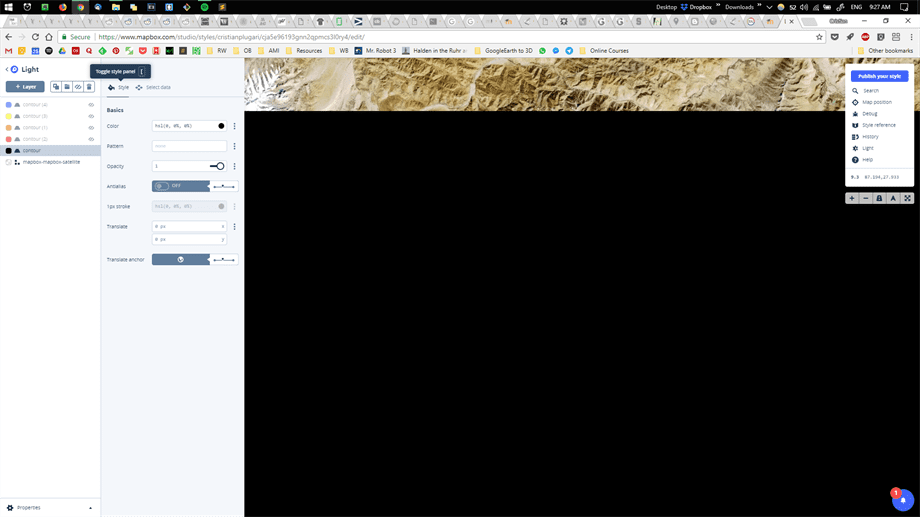Screen dimensions: 920x517
Task: Open Firefox from the Windows taskbar
Action: pos(63,7)
